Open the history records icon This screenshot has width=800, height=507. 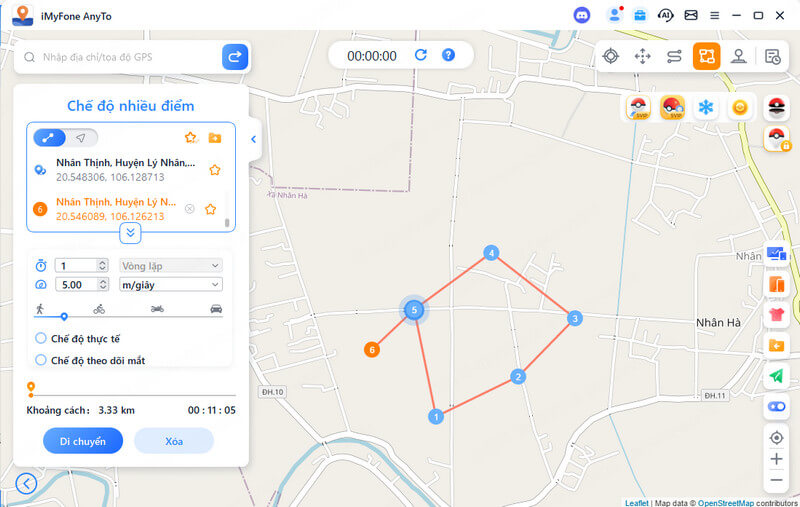[x=773, y=56]
